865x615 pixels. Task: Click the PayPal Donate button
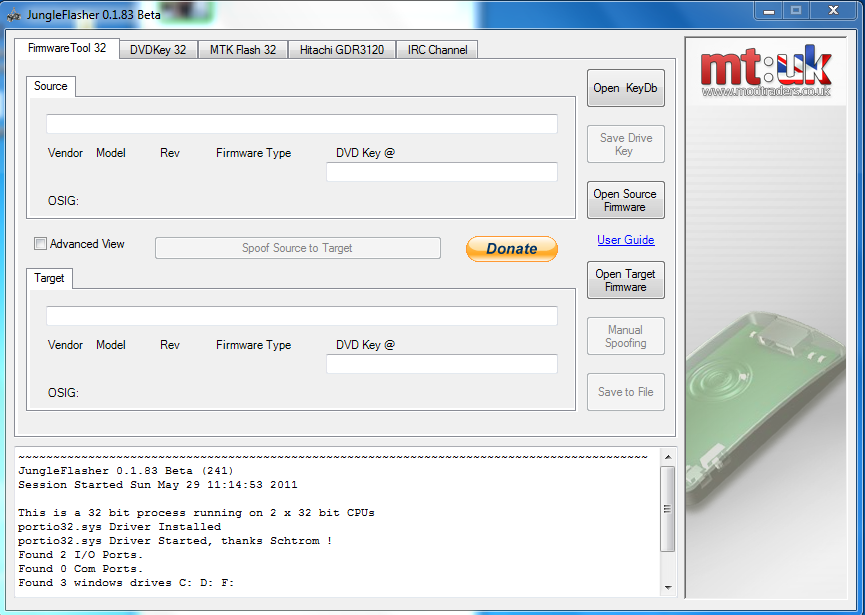click(x=512, y=249)
